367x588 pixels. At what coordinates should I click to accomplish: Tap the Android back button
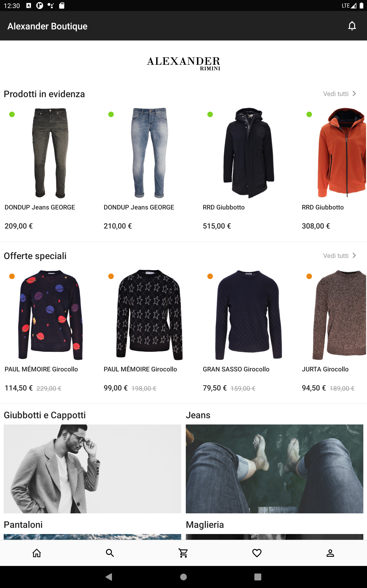coord(109,577)
